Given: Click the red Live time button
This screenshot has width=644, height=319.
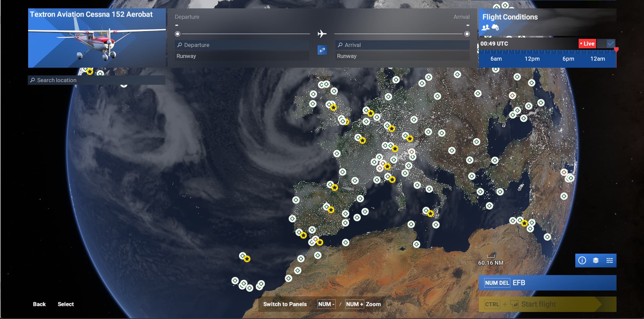Looking at the screenshot, I should pyautogui.click(x=587, y=44).
